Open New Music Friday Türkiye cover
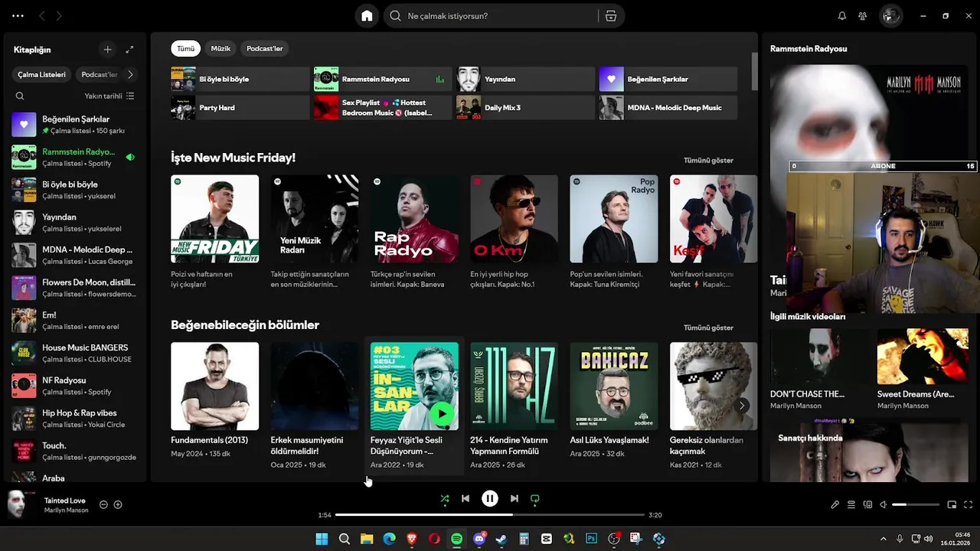 (x=215, y=219)
